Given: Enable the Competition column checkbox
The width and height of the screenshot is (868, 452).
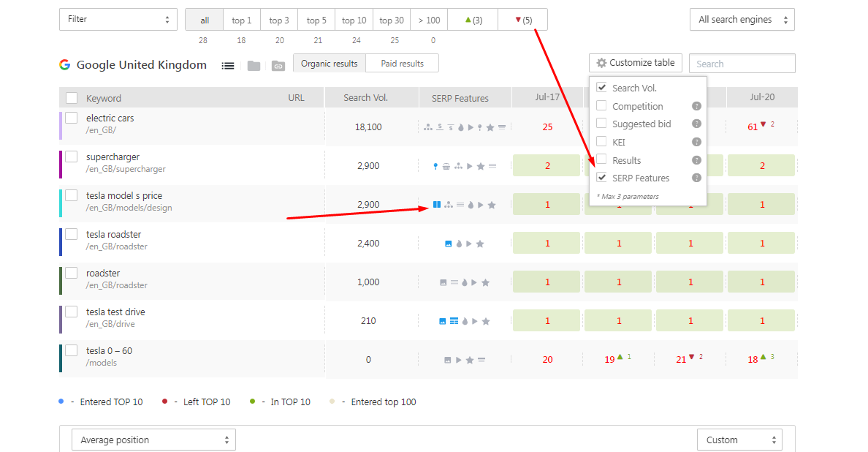Looking at the screenshot, I should pos(601,105).
